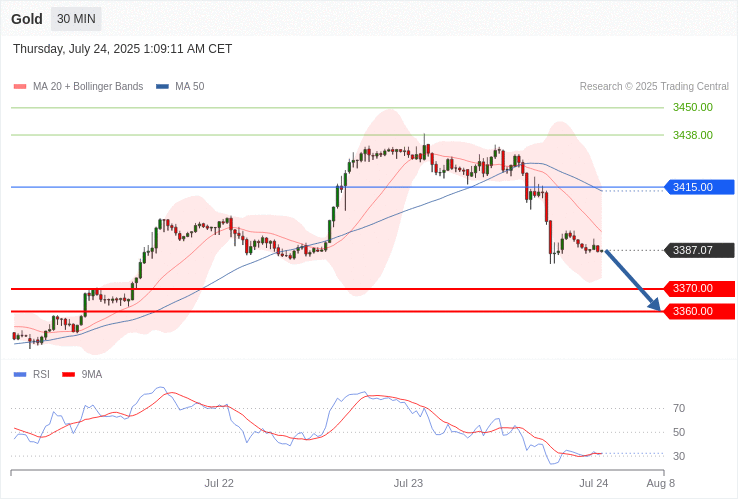Click the MA 50 legend blue swatch

coord(162,87)
